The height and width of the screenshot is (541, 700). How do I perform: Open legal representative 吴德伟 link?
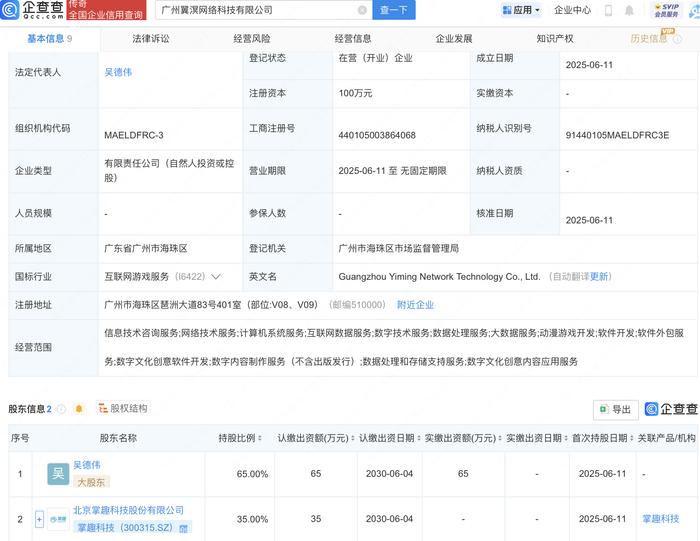point(118,72)
